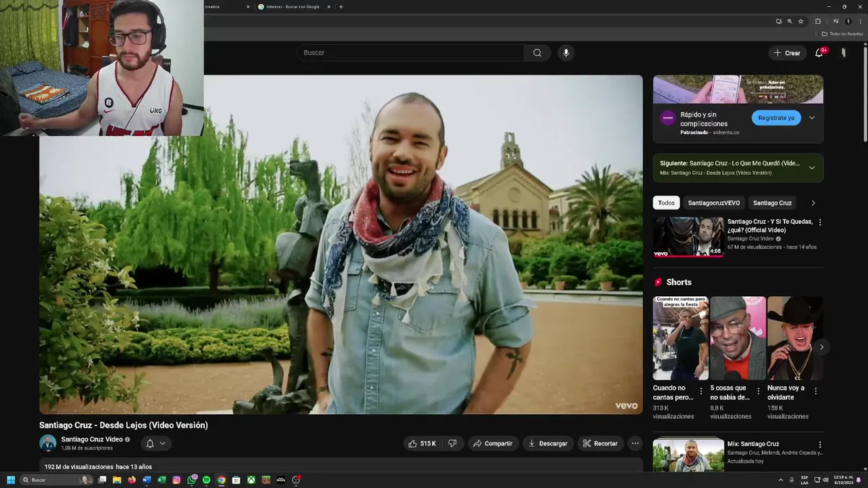
Task: Open YouTube notifications bell
Action: [819, 53]
